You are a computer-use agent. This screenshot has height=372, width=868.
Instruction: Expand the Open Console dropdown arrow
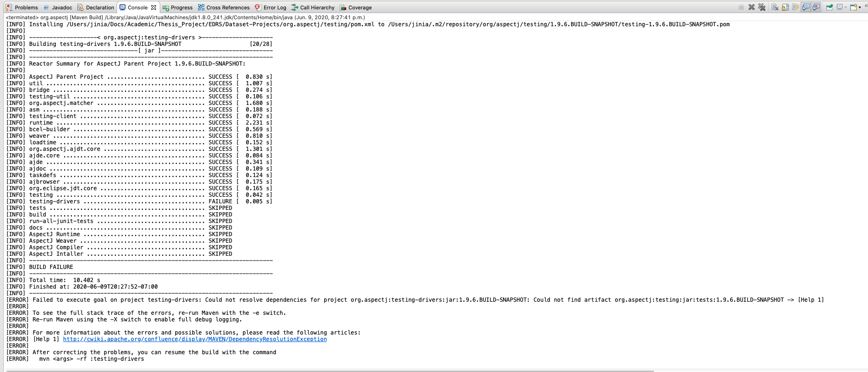(860, 7)
